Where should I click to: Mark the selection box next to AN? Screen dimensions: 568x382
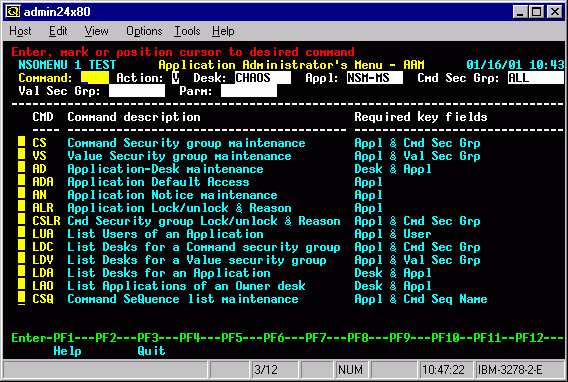(x=21, y=194)
